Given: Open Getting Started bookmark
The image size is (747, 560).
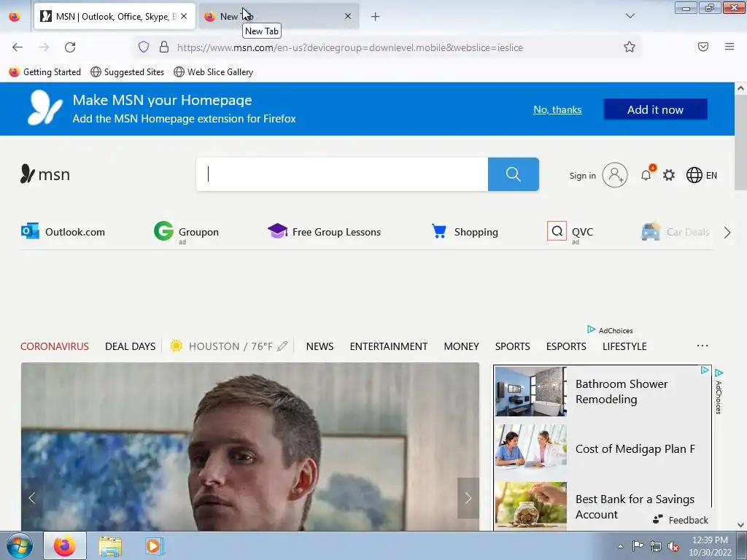Looking at the screenshot, I should tap(44, 72).
